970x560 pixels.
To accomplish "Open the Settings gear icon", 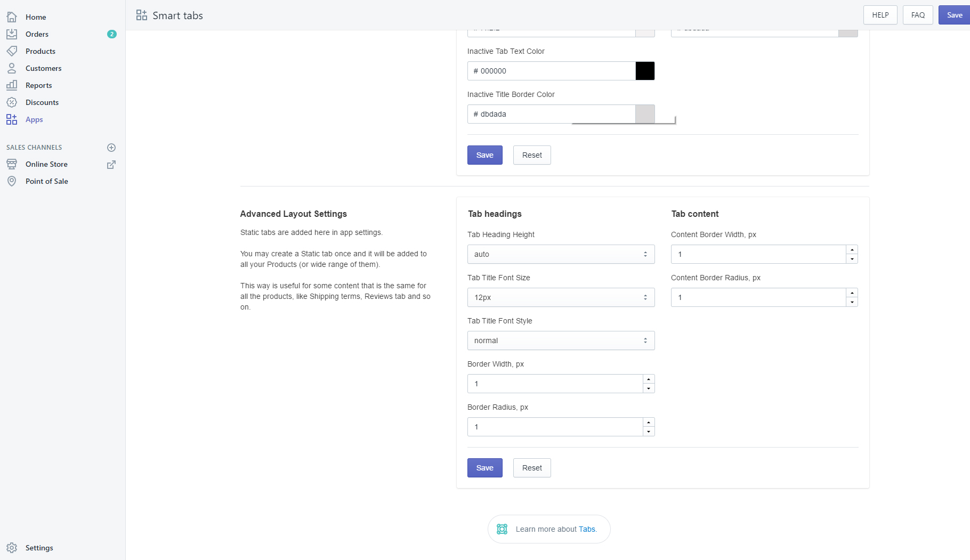I will click(x=12, y=547).
